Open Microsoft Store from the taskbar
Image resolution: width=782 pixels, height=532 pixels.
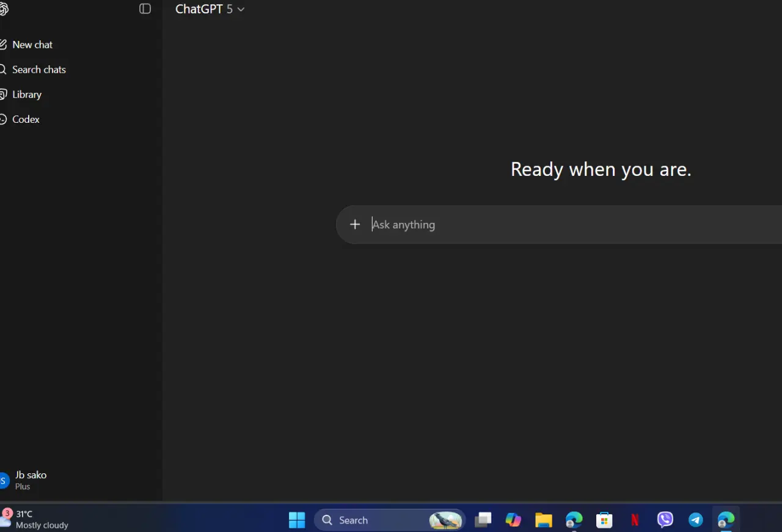coord(604,520)
